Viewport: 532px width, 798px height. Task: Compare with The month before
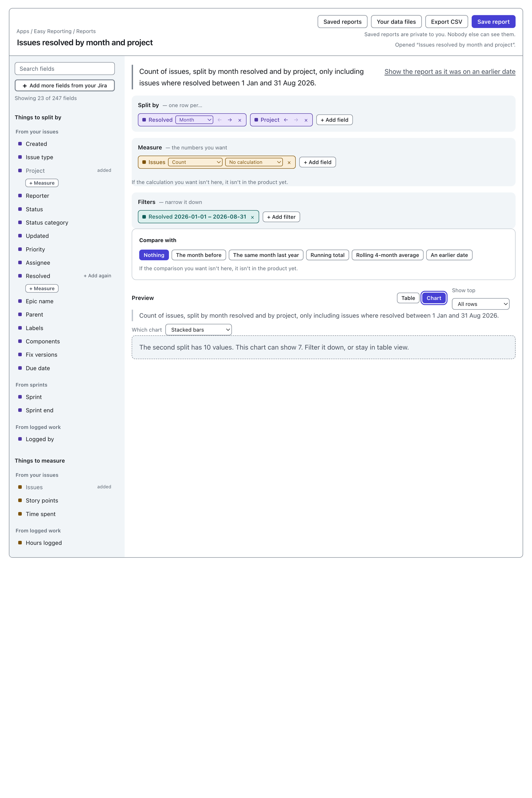click(x=199, y=255)
